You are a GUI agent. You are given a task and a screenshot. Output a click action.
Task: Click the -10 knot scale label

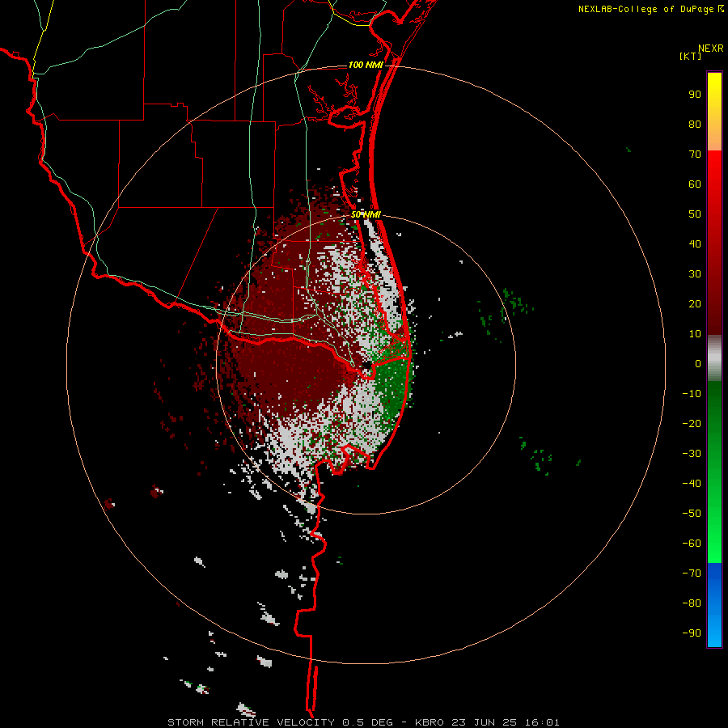(x=692, y=394)
